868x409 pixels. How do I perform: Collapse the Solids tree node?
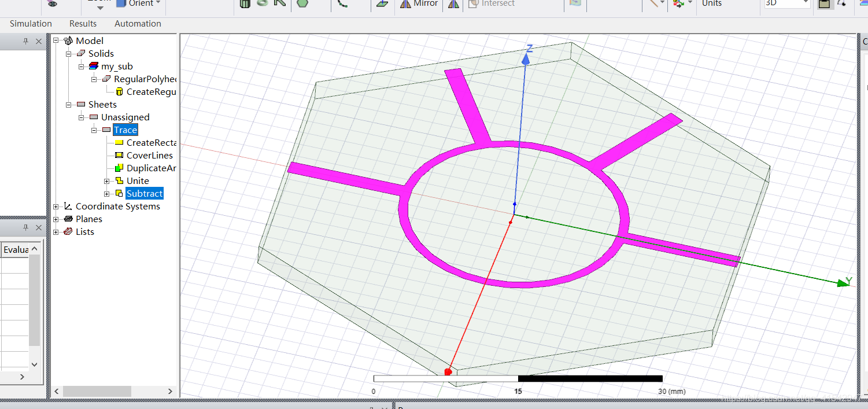click(69, 53)
